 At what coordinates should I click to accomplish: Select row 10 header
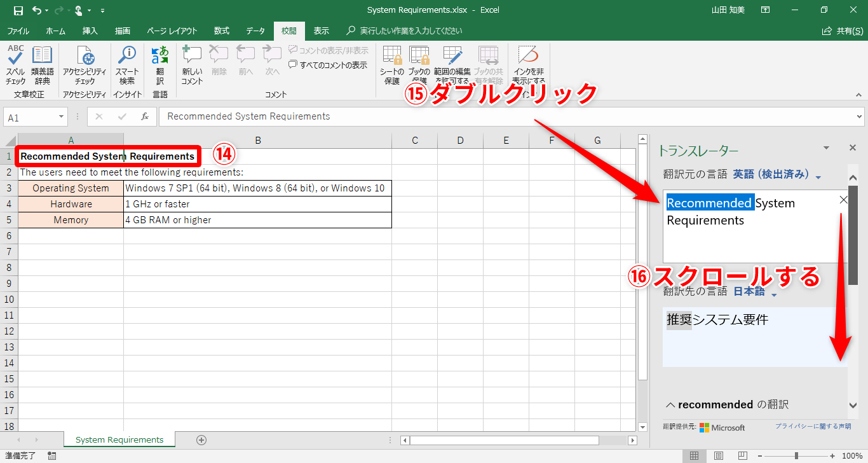click(9, 299)
